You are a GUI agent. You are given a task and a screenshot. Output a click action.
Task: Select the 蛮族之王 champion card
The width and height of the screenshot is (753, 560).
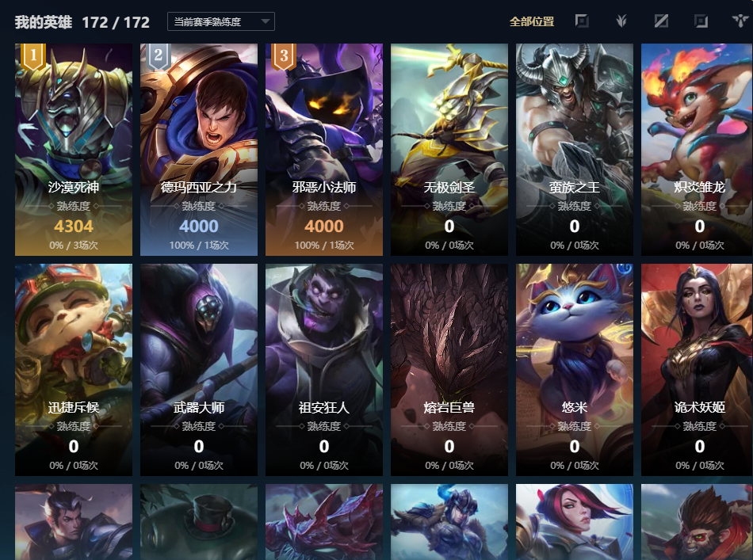[575, 150]
